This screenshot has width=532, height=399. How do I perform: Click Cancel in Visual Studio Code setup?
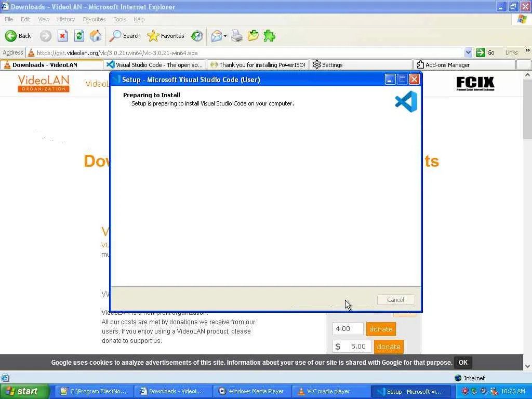[x=395, y=300]
